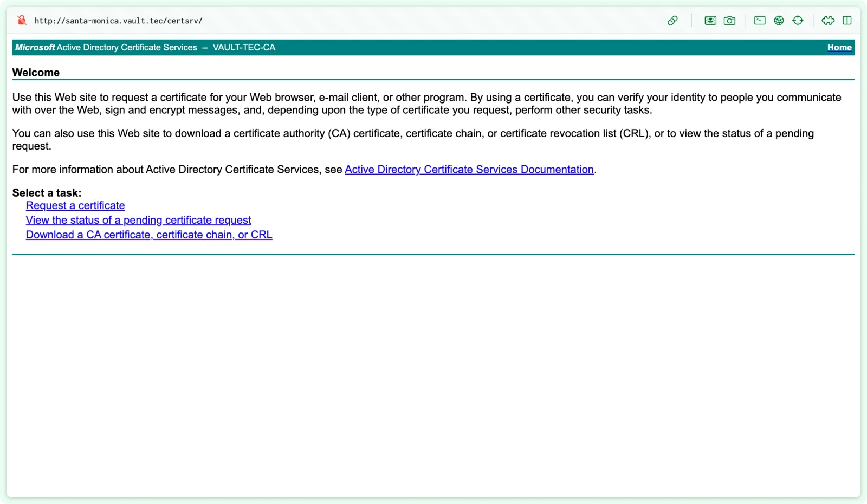This screenshot has width=867, height=504.
Task: Click the chain link icon
Action: point(672,21)
